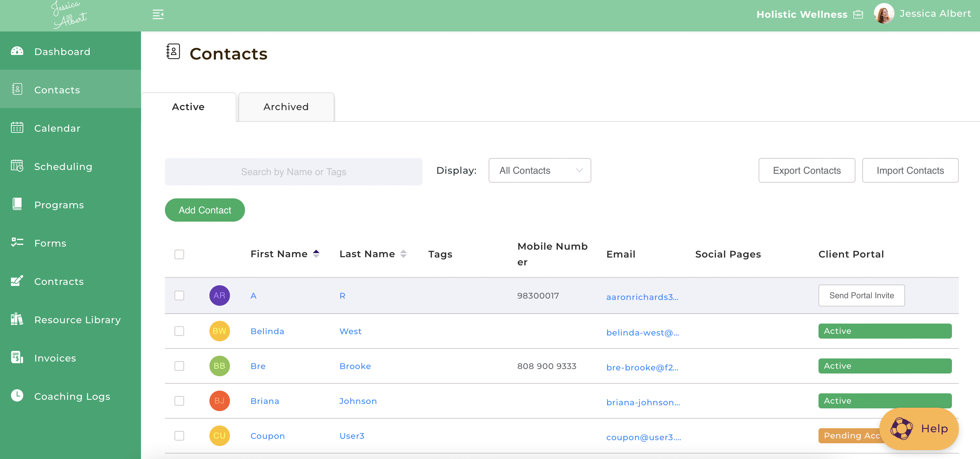Click the Export Contacts button

[x=807, y=170]
